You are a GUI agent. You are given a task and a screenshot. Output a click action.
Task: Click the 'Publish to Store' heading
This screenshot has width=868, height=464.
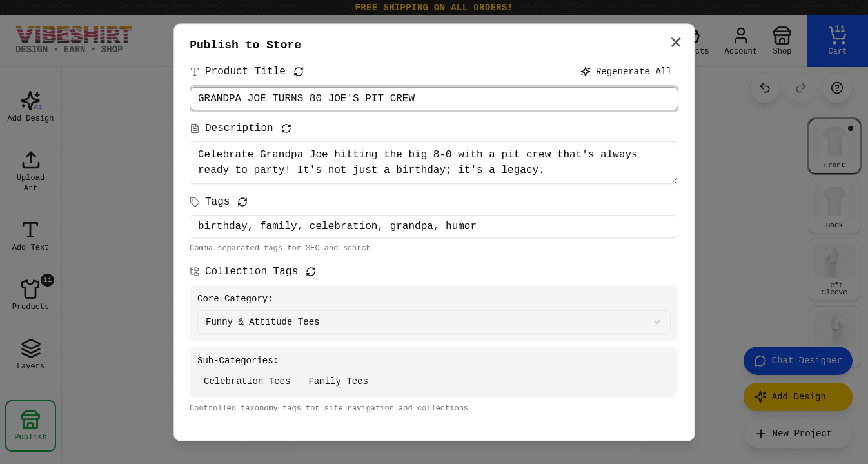[x=245, y=45]
